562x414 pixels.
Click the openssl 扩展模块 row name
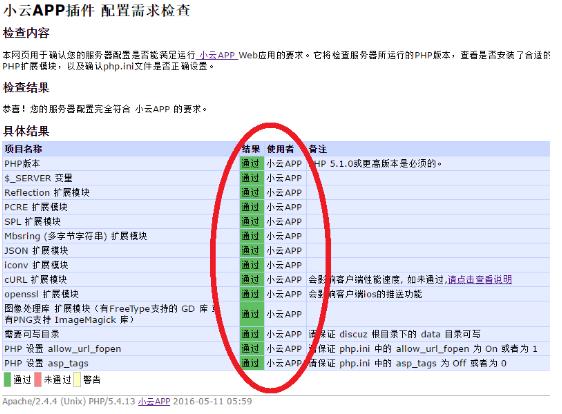[x=41, y=294]
